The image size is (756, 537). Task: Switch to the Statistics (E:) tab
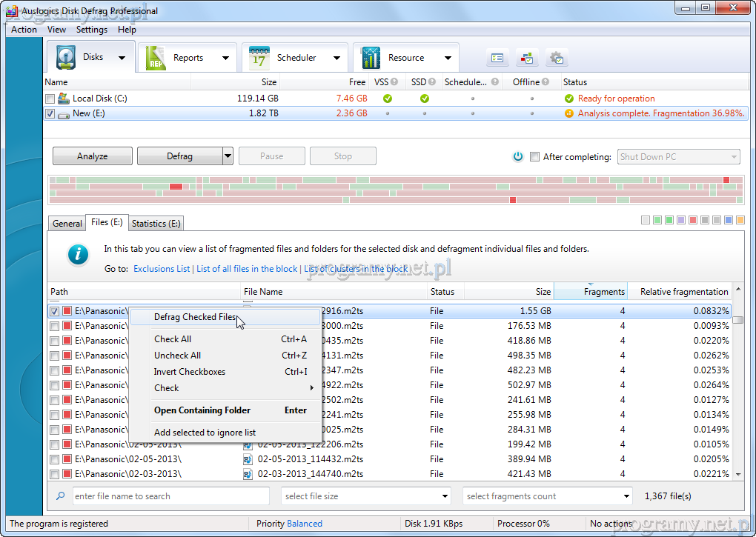(x=156, y=224)
